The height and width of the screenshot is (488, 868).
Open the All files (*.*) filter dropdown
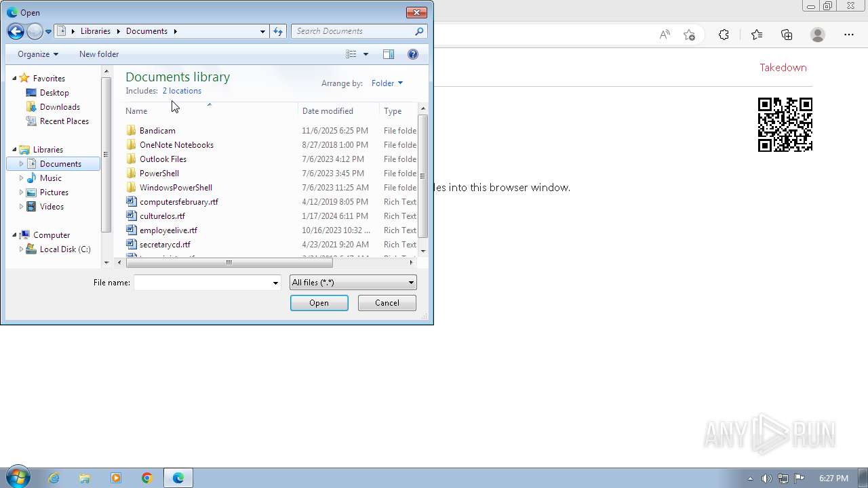click(353, 283)
